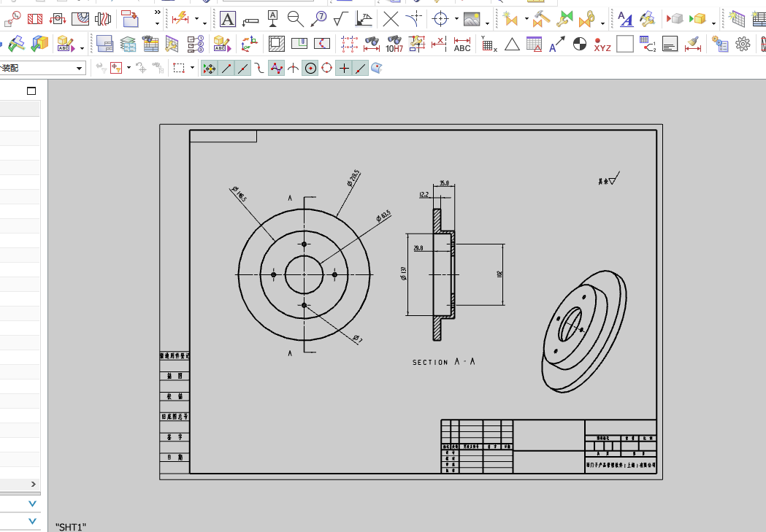This screenshot has height=532, width=766.
Task: Open the gear settings icon
Action: [x=743, y=45]
